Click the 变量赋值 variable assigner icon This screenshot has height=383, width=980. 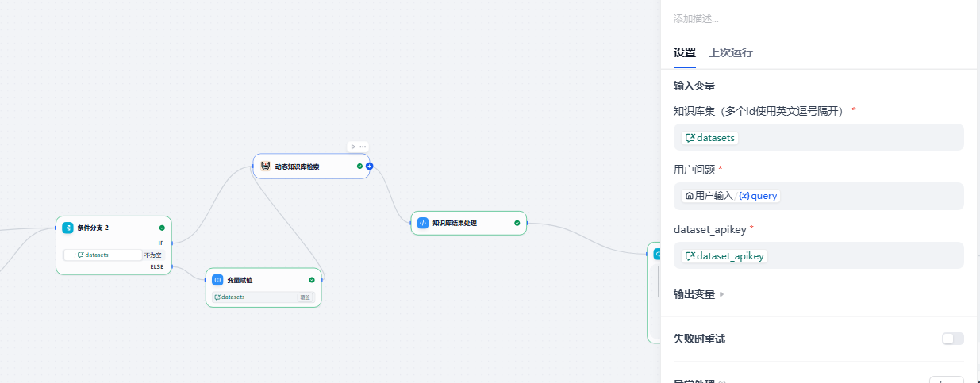[x=217, y=280]
